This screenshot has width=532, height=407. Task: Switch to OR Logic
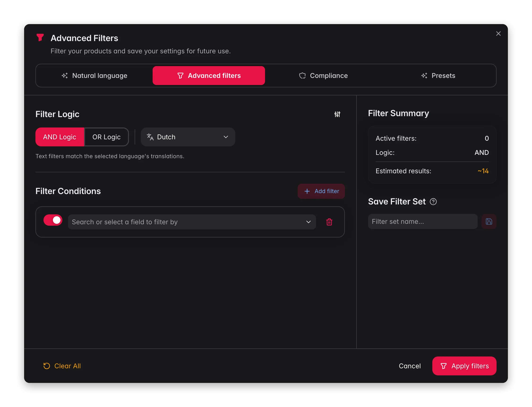pos(106,137)
